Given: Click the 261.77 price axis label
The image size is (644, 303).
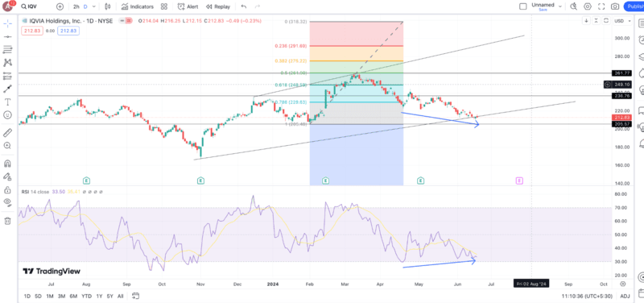Looking at the screenshot, I should point(621,73).
